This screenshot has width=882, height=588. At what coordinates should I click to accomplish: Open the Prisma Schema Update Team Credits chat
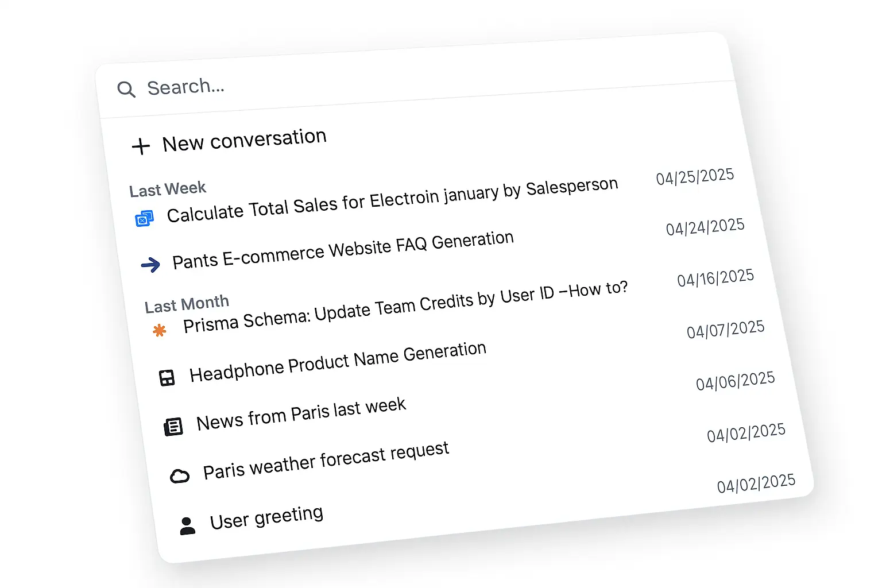(x=405, y=307)
